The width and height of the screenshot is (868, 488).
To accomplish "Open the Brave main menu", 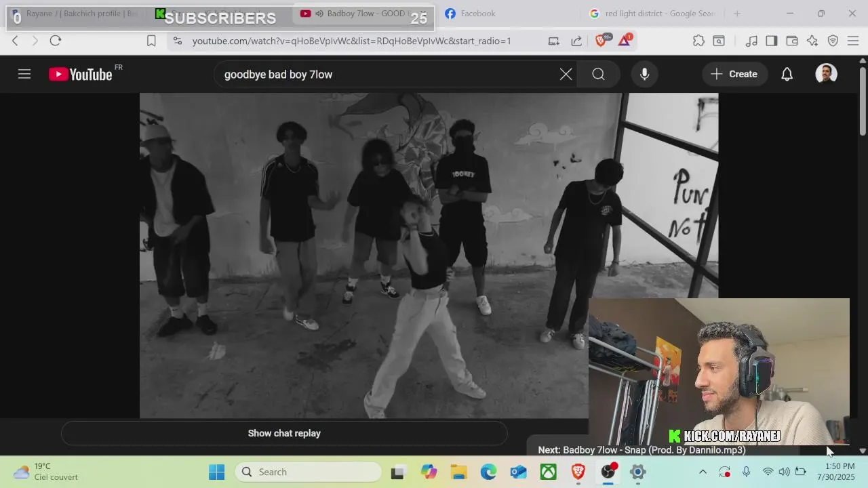I will tap(853, 41).
